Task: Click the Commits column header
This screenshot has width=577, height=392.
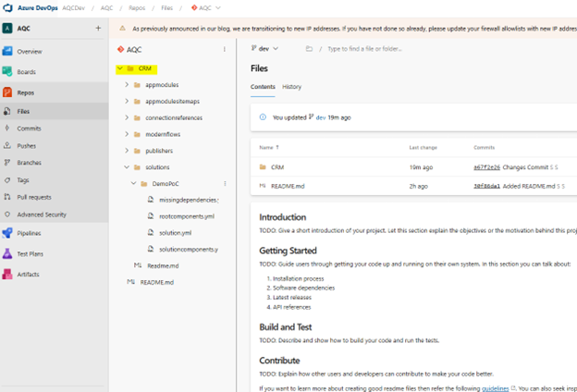Action: 485,148
